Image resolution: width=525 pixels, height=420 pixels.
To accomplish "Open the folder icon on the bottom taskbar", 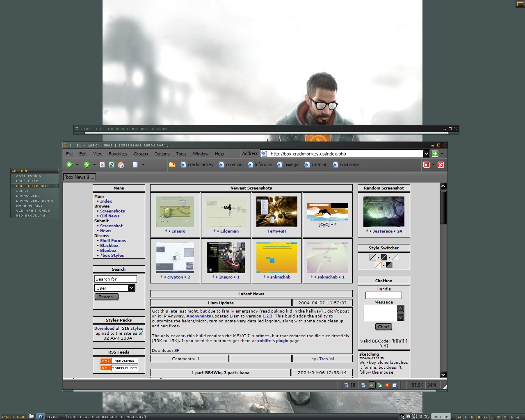I will click(x=32, y=416).
